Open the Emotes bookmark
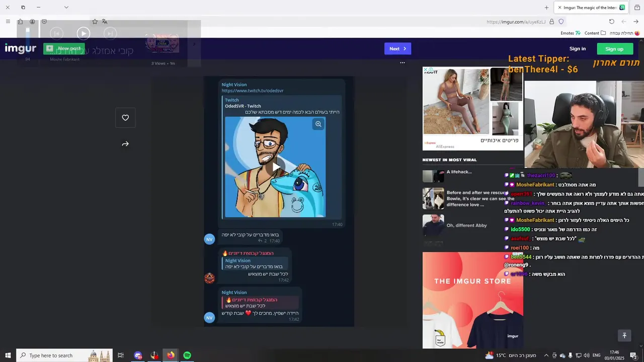This screenshot has width=644, height=362. (571, 33)
